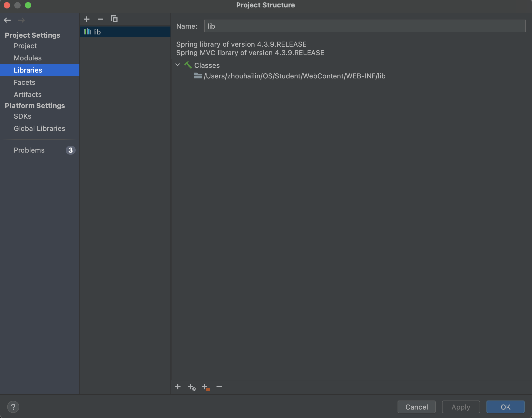The image size is (532, 418).
Task: Open the Modules settings section
Action: tap(28, 58)
